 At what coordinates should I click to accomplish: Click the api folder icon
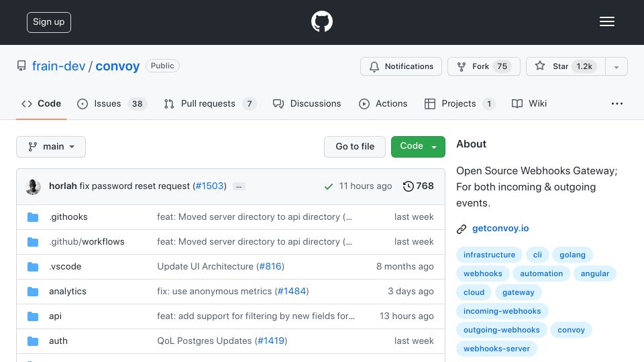coord(33,316)
